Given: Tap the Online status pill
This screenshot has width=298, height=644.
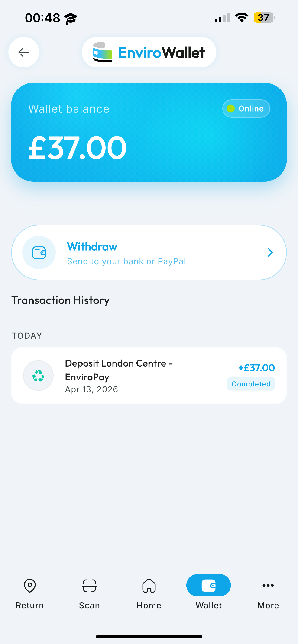Looking at the screenshot, I should [x=246, y=108].
